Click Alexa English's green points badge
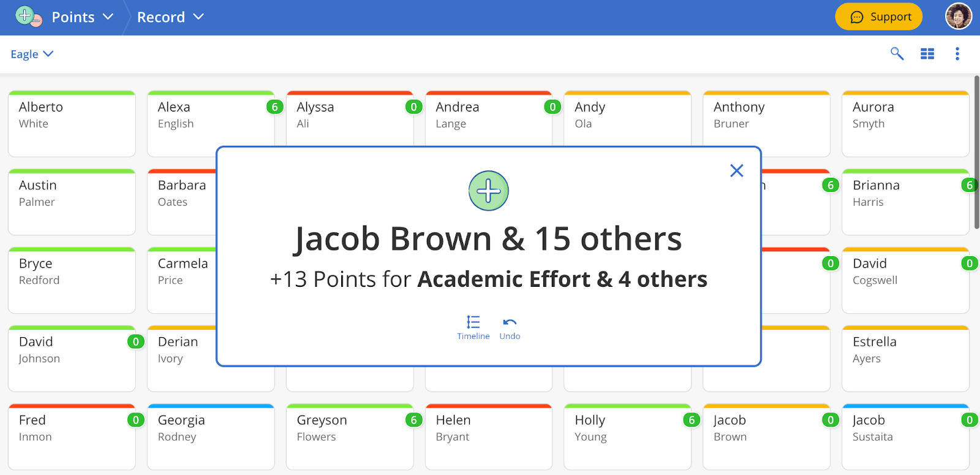 pyautogui.click(x=274, y=106)
